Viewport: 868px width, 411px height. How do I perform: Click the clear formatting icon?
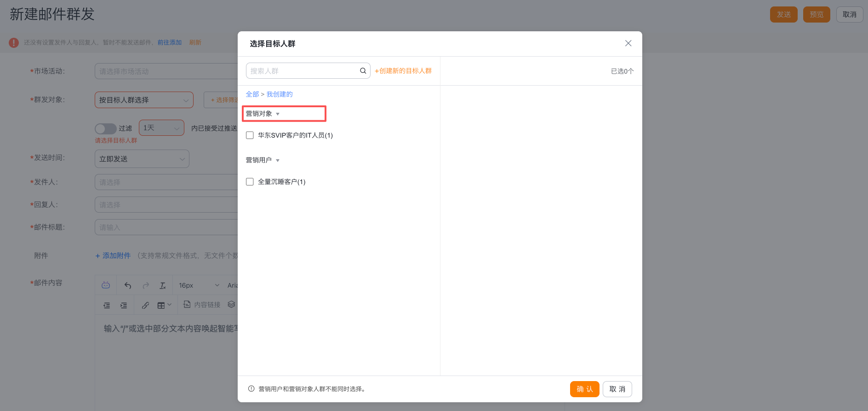click(x=163, y=285)
